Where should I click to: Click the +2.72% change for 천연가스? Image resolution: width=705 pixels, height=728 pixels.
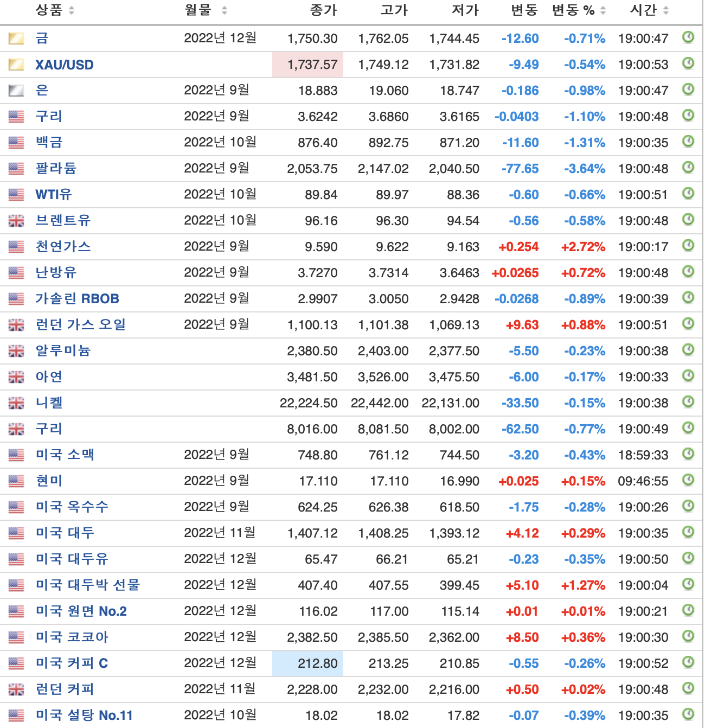click(583, 247)
